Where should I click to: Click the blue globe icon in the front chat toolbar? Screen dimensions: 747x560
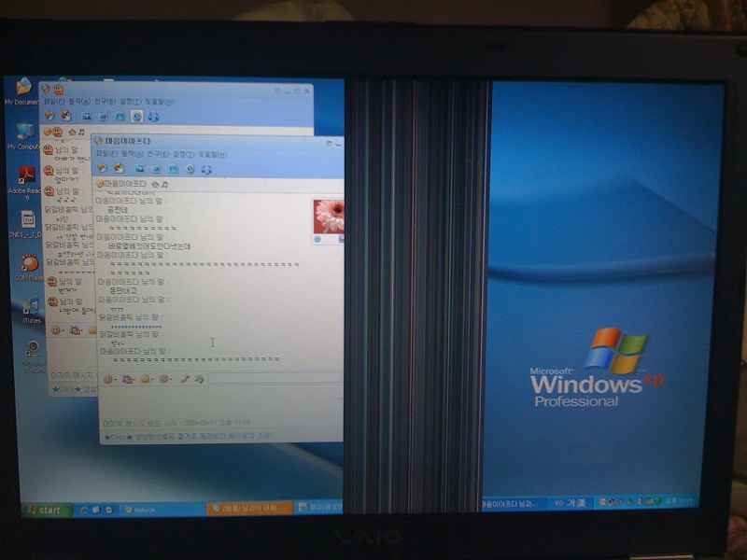(x=174, y=169)
